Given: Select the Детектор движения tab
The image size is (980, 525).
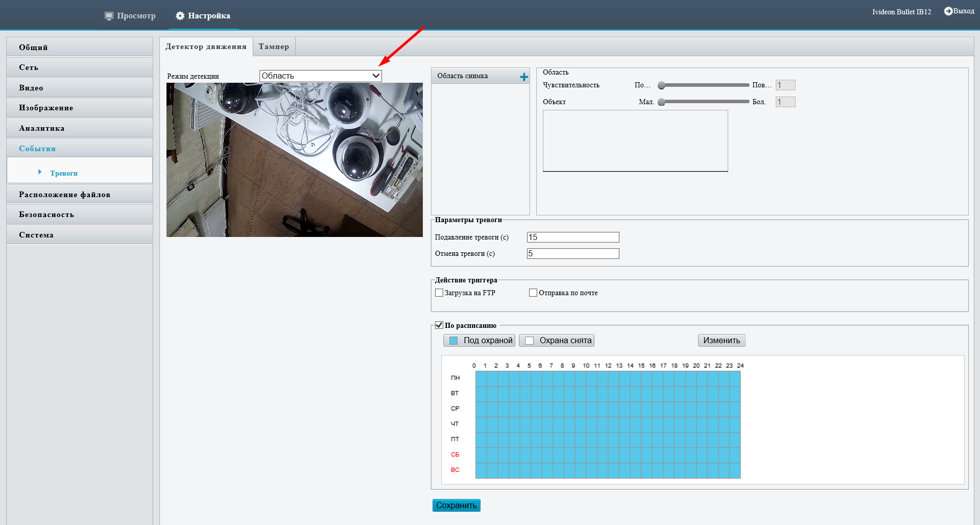Looking at the screenshot, I should pyautogui.click(x=206, y=46).
